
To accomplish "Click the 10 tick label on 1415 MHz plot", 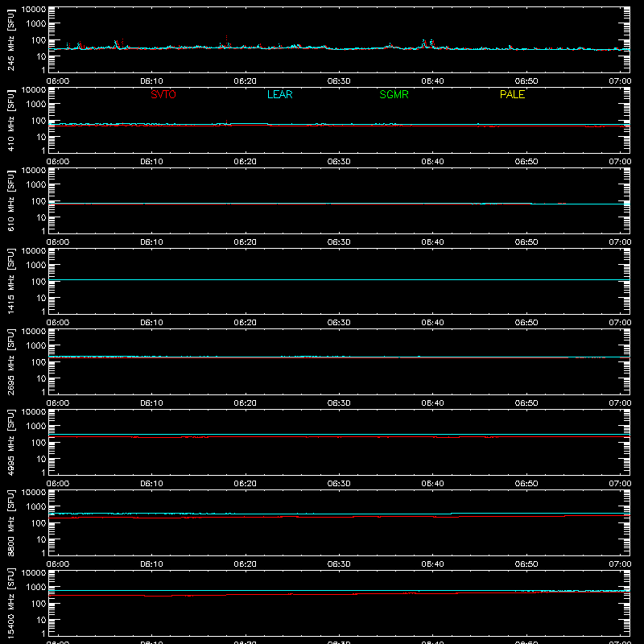I will pyautogui.click(x=41, y=298).
